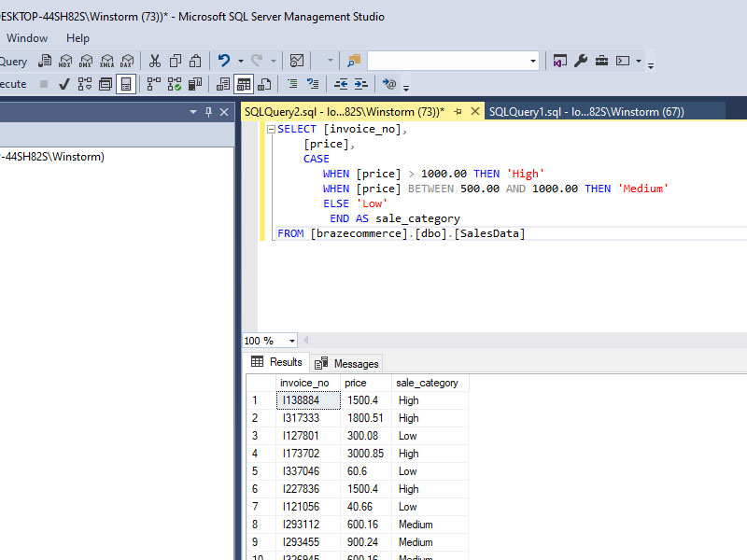Switch to the SQLQuery1.sql tab
The image size is (747, 560).
tap(585, 112)
